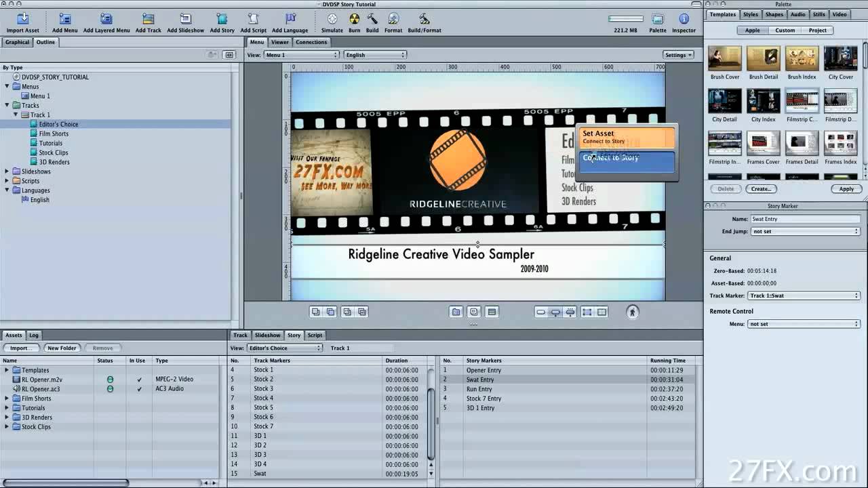
Task: Expand the Film Shorts asset folder
Action: click(x=7, y=399)
